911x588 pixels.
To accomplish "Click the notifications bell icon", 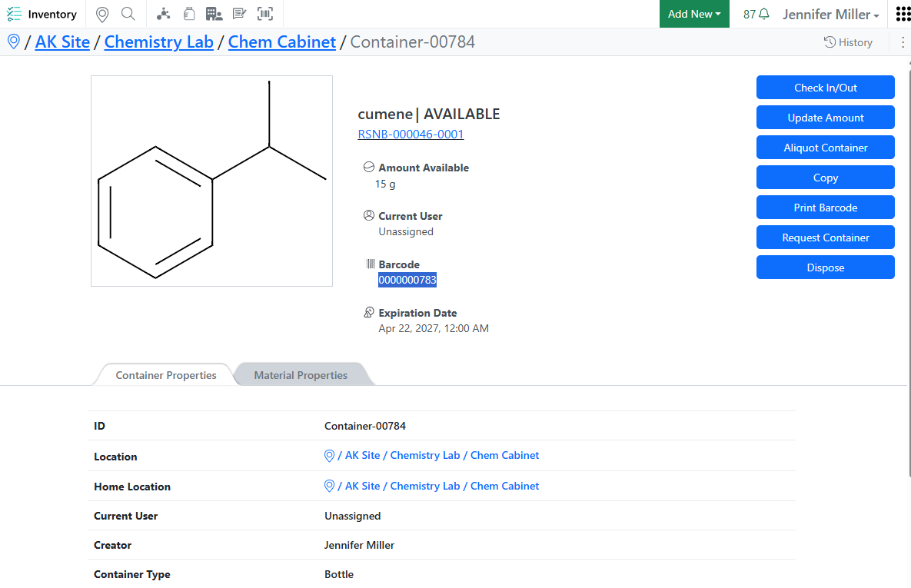I will [764, 14].
